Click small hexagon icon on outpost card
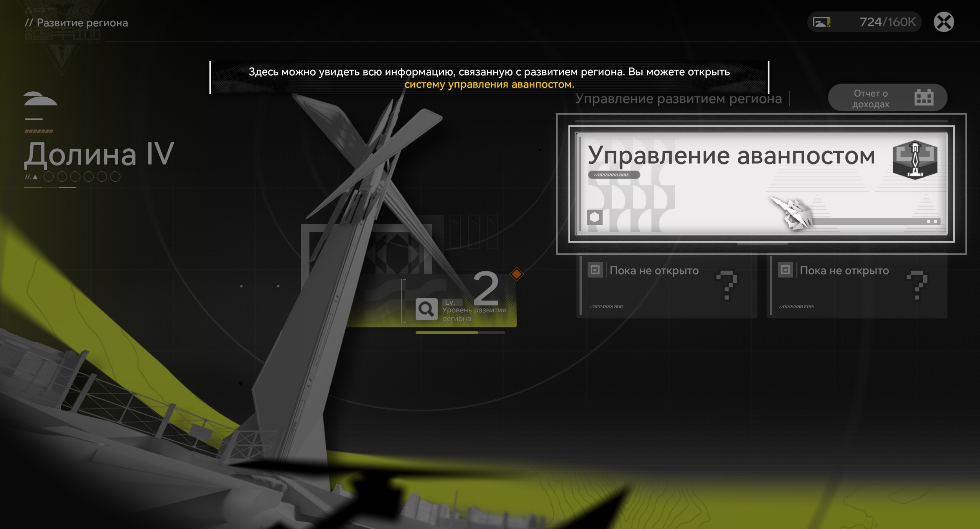980x529 pixels. 595,217
